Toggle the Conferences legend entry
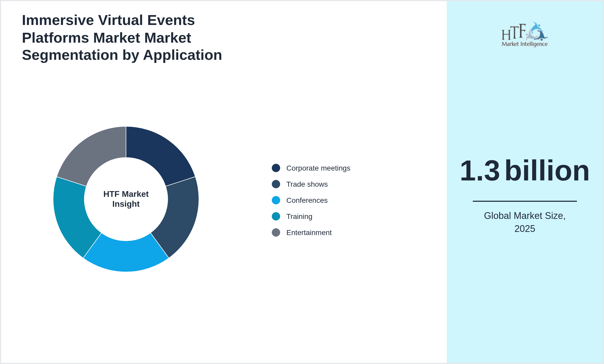This screenshot has height=364, width=604. 307,200
